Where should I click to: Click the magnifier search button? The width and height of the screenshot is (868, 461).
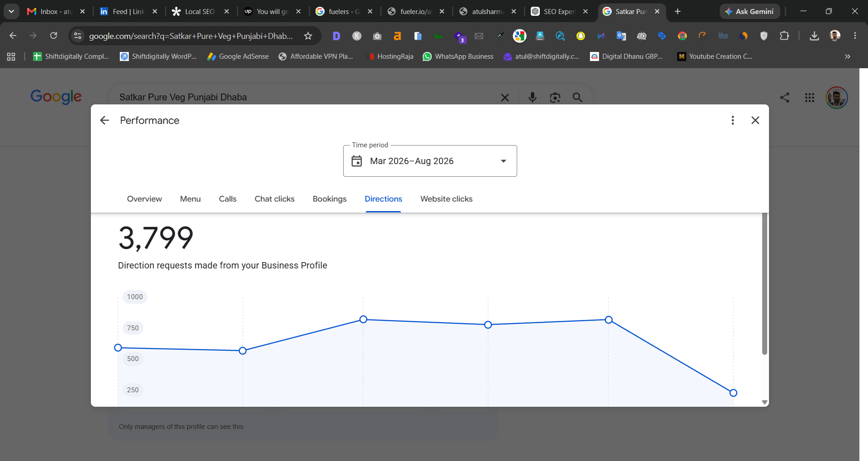coord(577,97)
